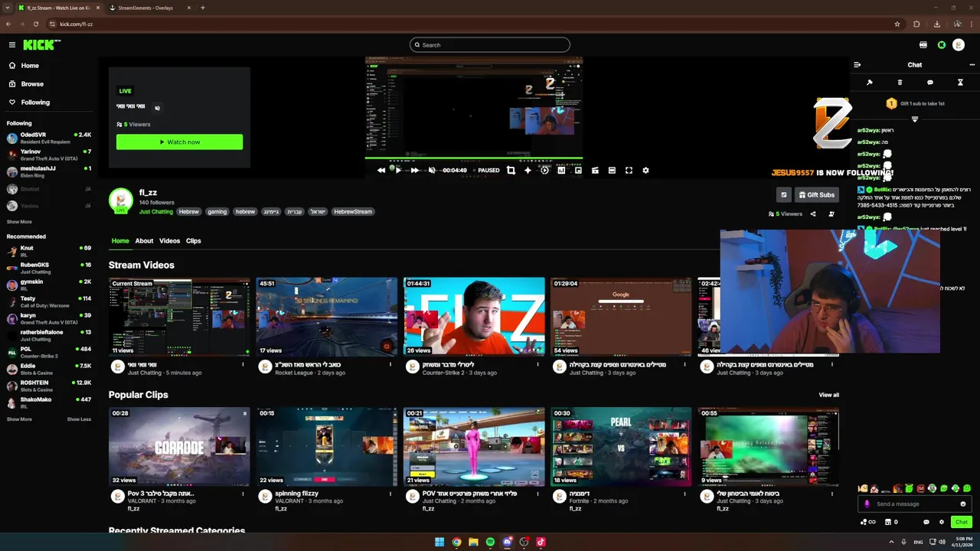Screen dimensions: 980x551
Task: Click the square icon beside Gift Subs
Action: [x=783, y=195]
